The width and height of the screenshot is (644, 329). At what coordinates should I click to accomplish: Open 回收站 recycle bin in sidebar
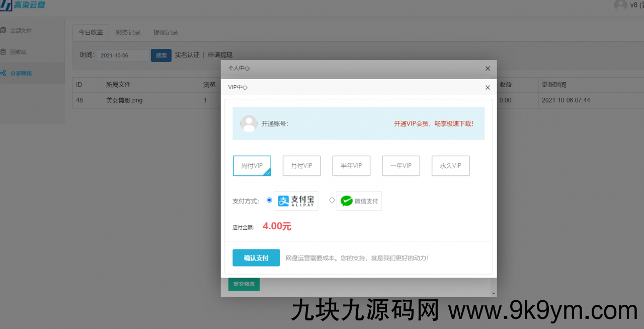pyautogui.click(x=18, y=52)
